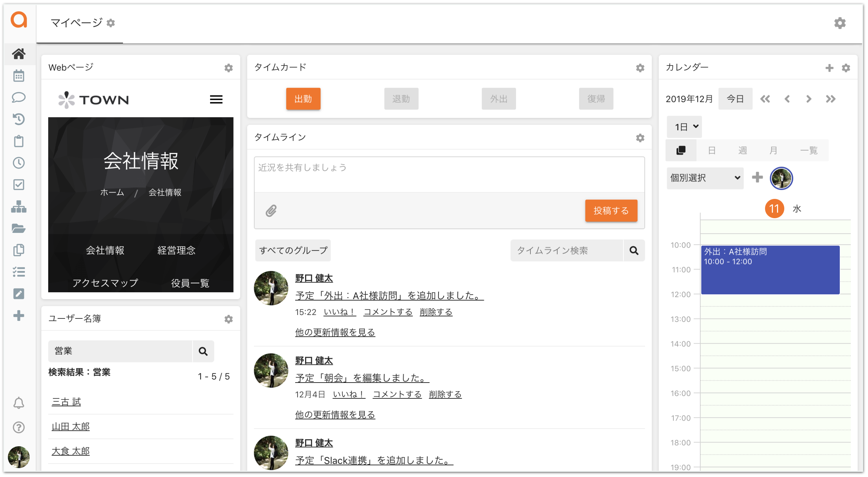Focus the タイムライン検索 field
868x477 pixels.
pyautogui.click(x=567, y=251)
